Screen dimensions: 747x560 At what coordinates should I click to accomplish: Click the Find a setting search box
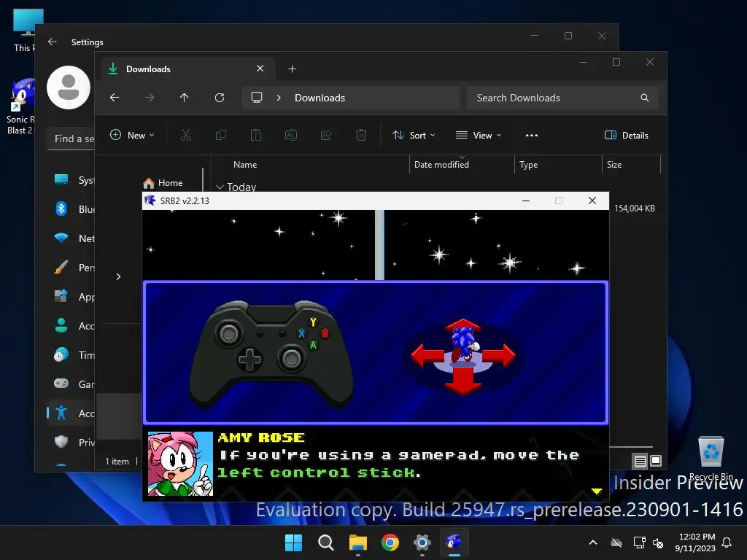click(71, 139)
